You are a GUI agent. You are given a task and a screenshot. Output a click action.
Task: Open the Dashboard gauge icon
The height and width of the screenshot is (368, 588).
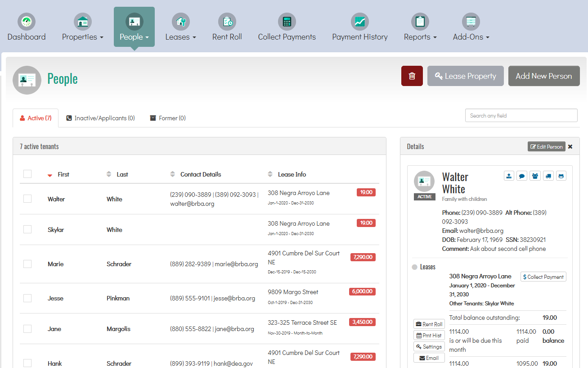pos(27,22)
